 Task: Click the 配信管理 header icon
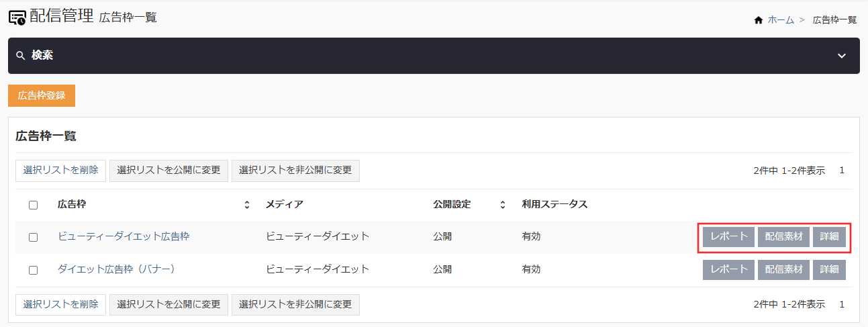[17, 17]
